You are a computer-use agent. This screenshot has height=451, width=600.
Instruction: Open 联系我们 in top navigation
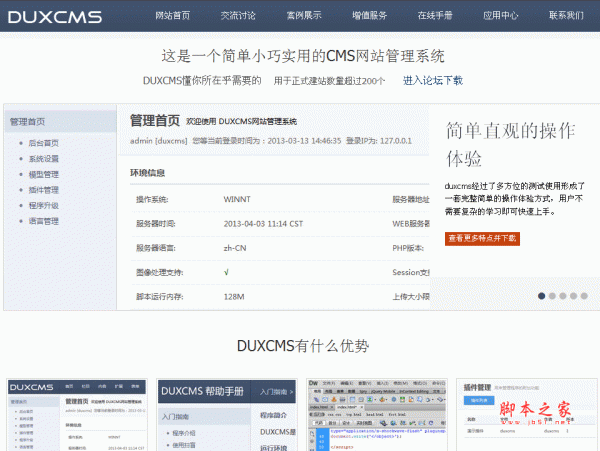(x=566, y=15)
